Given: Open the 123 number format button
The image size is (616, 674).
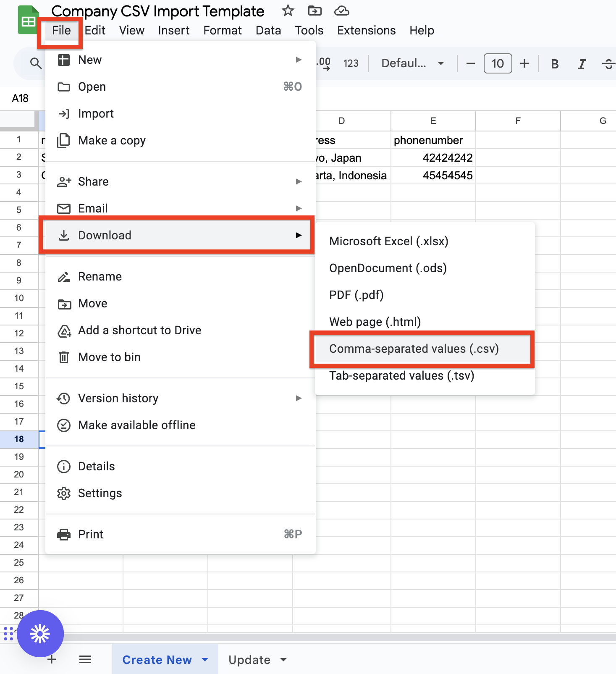Looking at the screenshot, I should pos(351,63).
